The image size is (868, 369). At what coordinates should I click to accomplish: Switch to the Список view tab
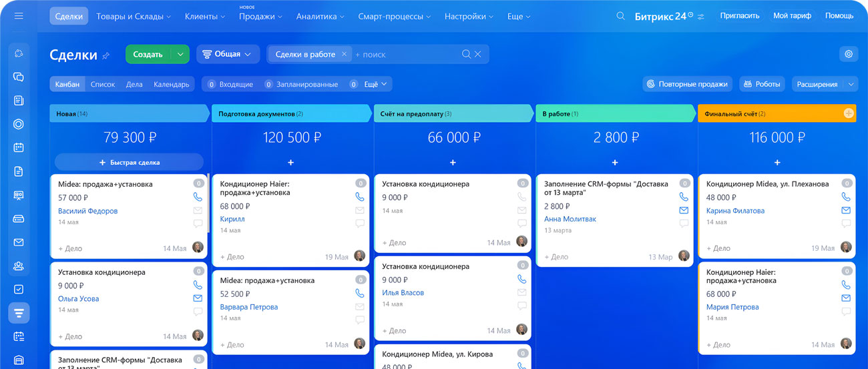(x=103, y=84)
